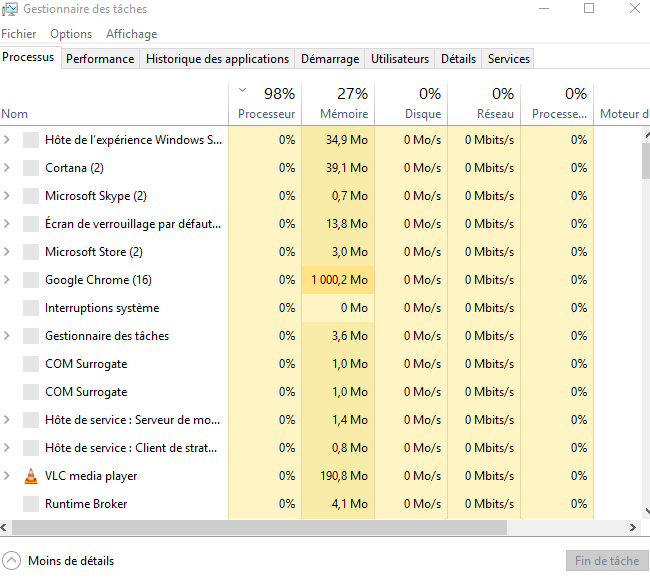Select the Runtime Broker process name
650x582 pixels.
(x=86, y=504)
